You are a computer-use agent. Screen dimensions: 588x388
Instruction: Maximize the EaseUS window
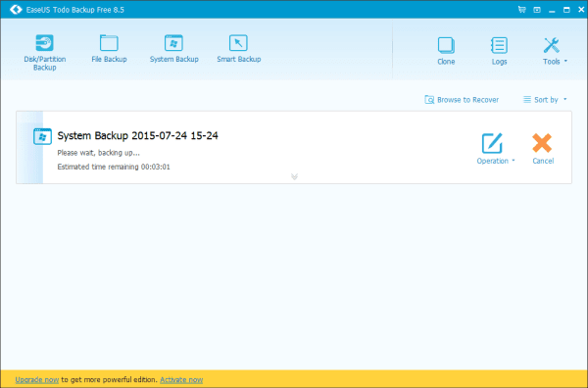point(566,10)
